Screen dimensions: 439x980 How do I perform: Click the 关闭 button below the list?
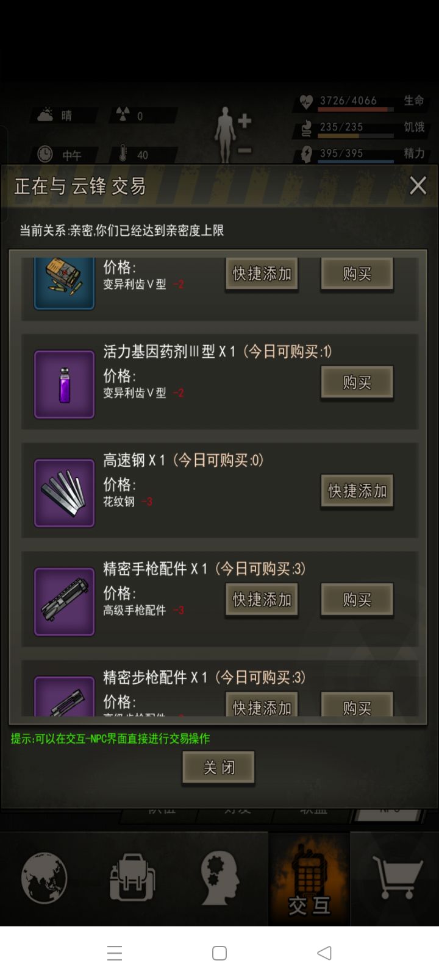(218, 768)
